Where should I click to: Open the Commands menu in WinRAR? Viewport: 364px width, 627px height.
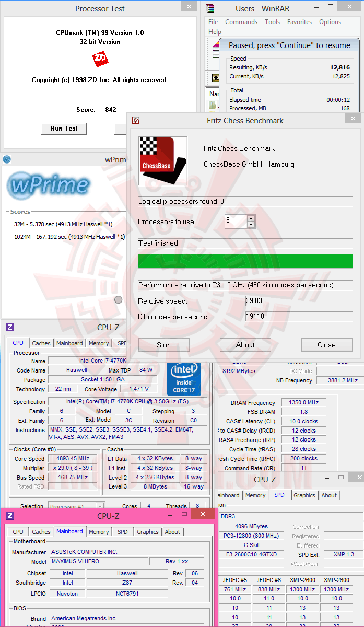coord(241,22)
